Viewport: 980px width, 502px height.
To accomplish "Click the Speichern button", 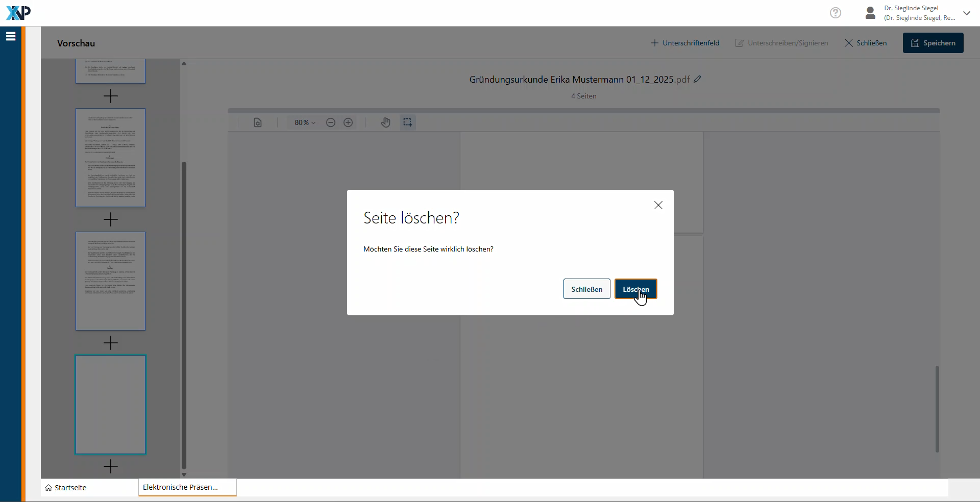I will pos(933,43).
